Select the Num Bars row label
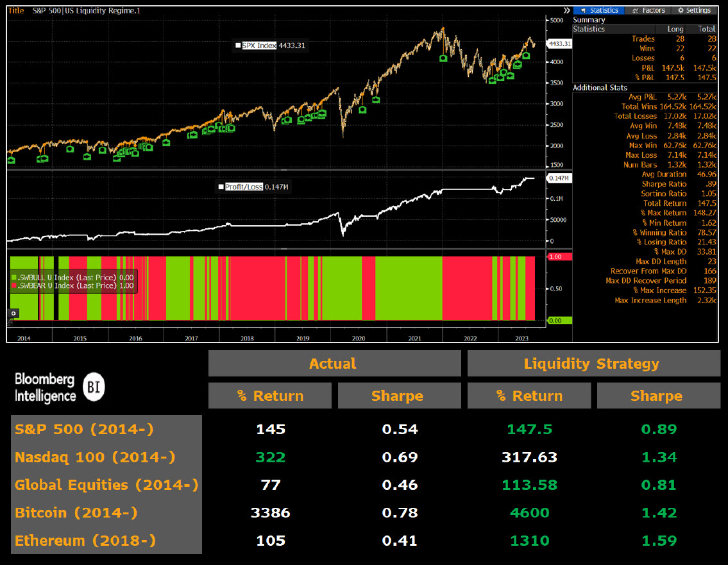Viewport: 728px width, 565px height. coord(639,165)
